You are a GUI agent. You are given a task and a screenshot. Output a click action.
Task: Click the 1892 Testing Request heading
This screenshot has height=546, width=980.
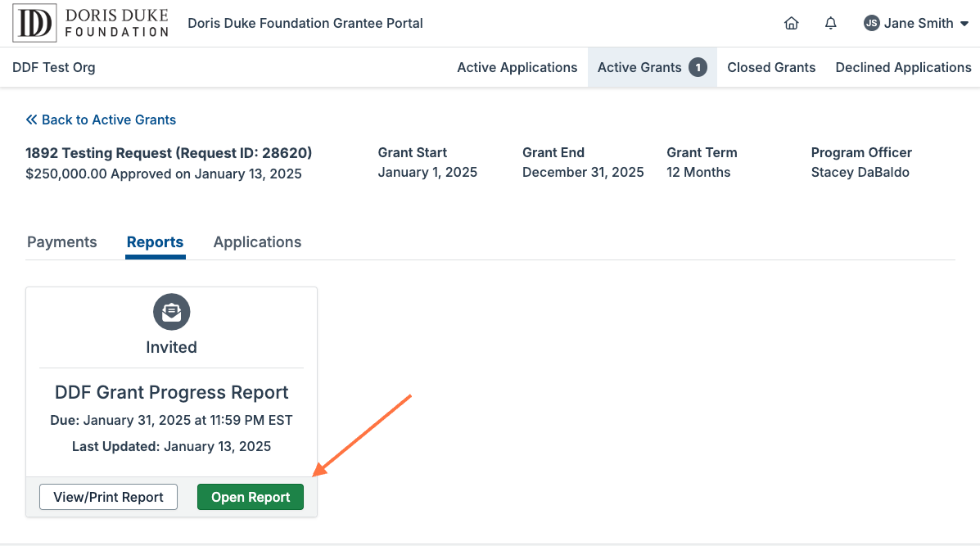(x=169, y=153)
